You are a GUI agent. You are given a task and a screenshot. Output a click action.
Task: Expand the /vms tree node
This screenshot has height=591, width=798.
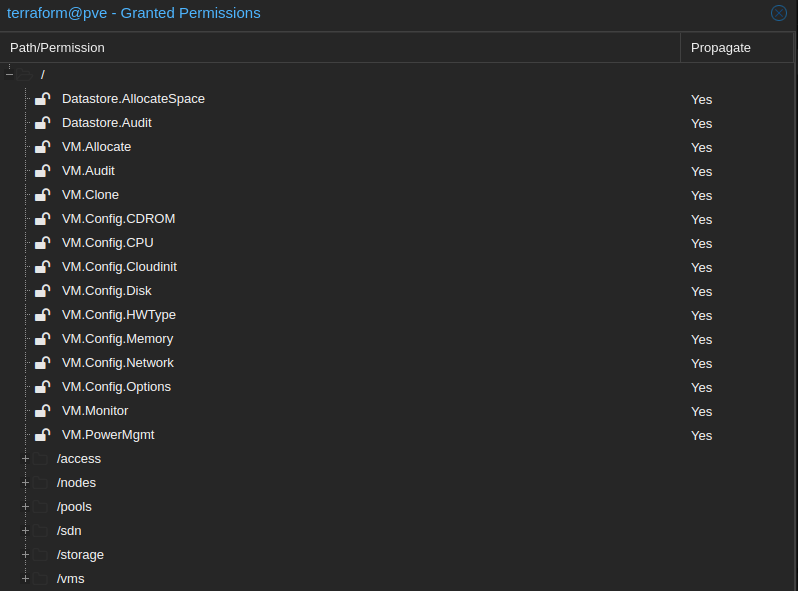(25, 579)
